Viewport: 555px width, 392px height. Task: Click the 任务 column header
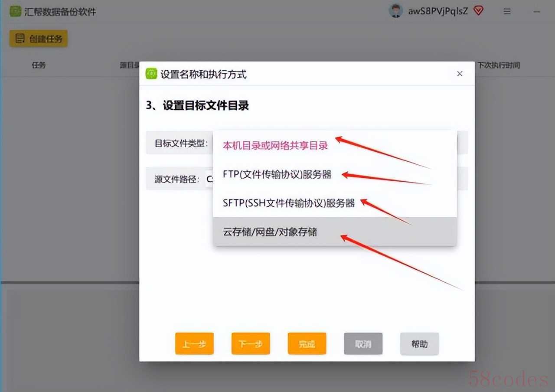click(x=39, y=65)
